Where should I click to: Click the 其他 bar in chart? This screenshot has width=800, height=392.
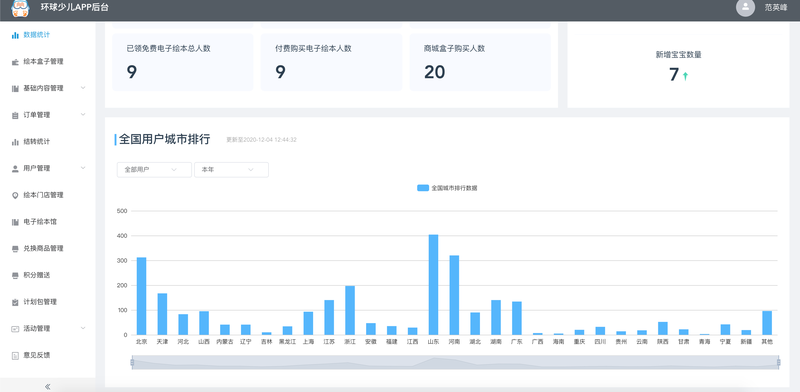[767, 323]
